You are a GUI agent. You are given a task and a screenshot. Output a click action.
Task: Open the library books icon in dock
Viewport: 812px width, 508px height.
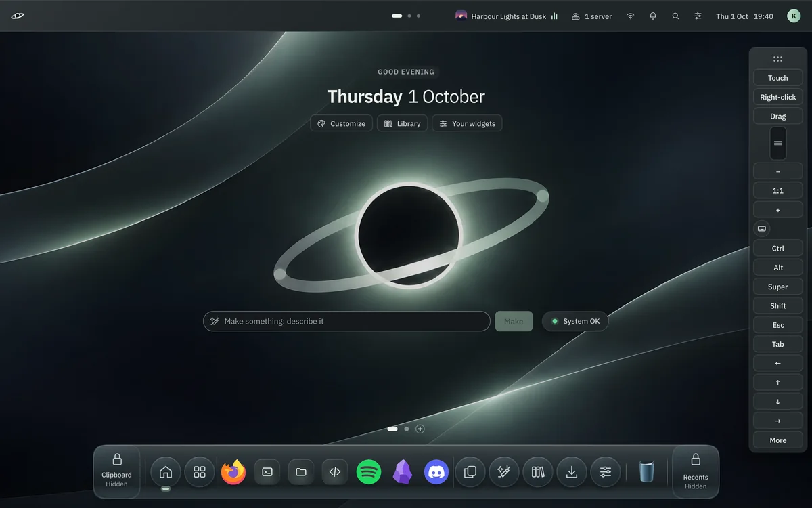[538, 472]
